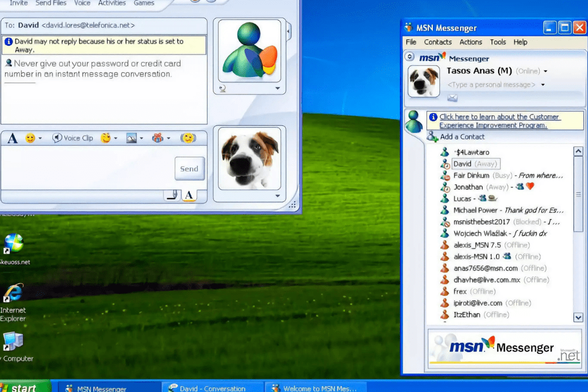
Task: Open Internet Explorer from the desktop
Action: [x=12, y=293]
